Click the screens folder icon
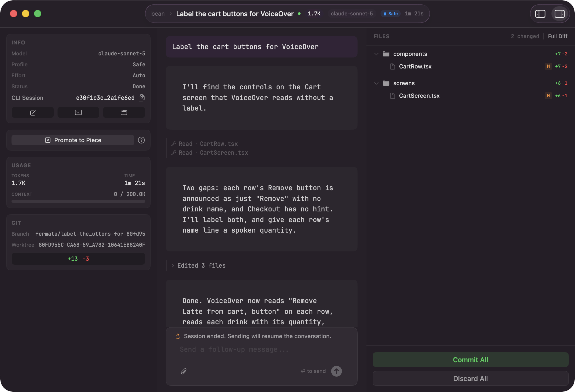 pos(386,83)
